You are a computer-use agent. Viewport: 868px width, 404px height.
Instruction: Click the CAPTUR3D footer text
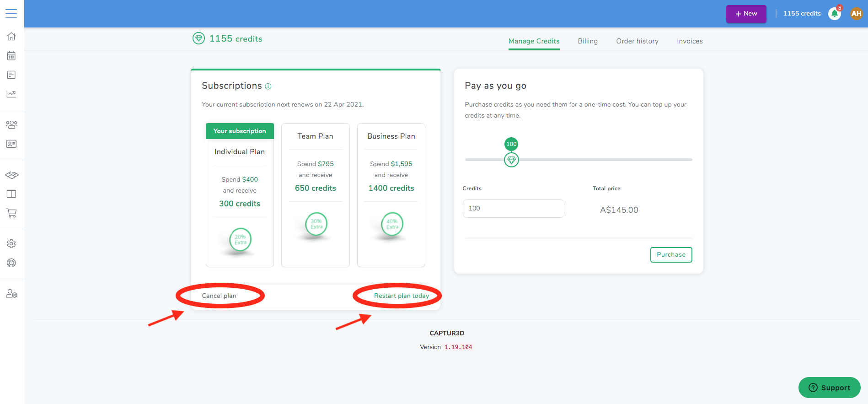pyautogui.click(x=447, y=334)
